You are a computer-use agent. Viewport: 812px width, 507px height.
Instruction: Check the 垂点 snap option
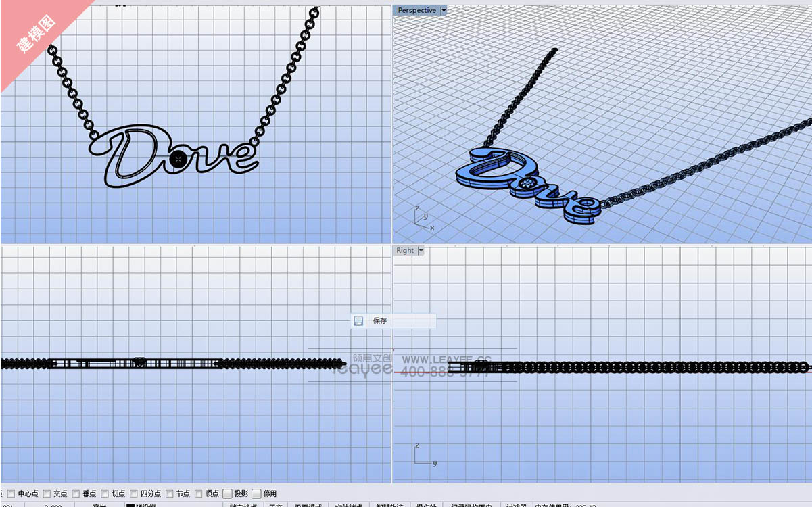click(x=76, y=493)
